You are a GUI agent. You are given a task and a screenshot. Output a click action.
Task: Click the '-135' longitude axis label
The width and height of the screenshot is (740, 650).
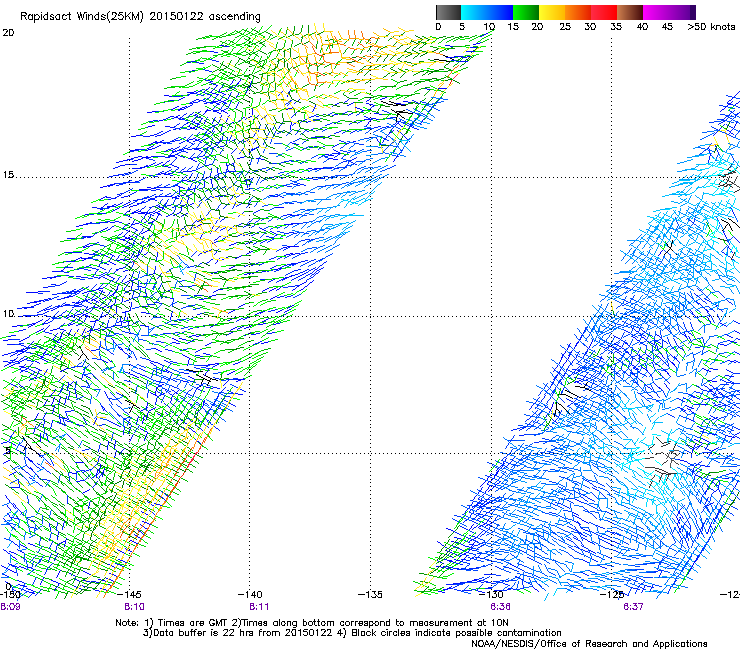pos(370,594)
